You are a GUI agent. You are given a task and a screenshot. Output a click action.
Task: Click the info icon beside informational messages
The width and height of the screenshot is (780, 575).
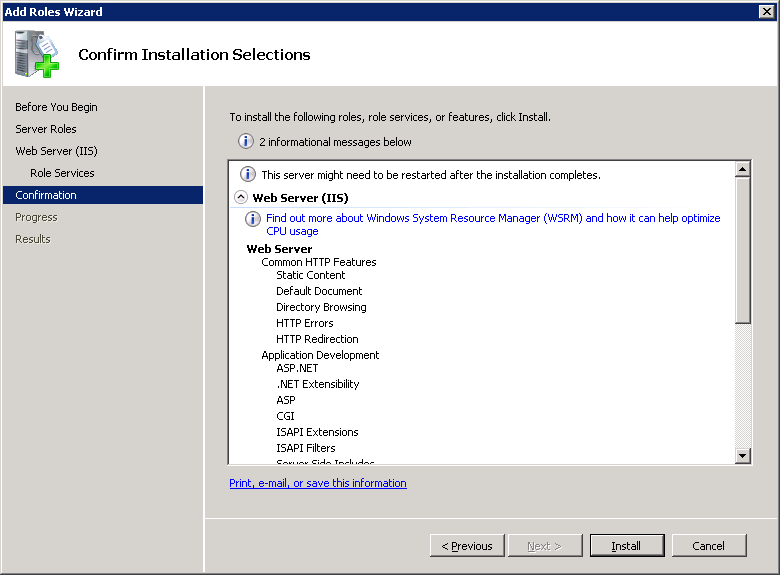click(246, 142)
